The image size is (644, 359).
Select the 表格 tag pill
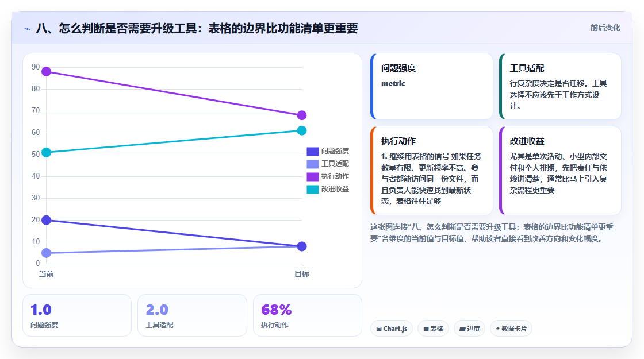(433, 329)
